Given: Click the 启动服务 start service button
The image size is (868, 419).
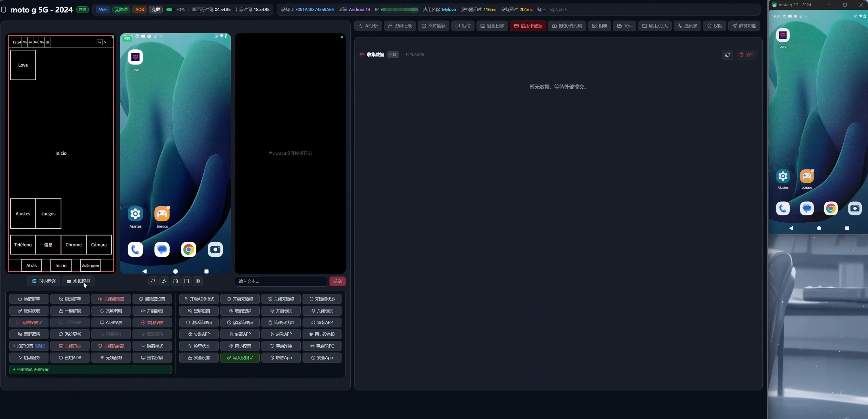Looking at the screenshot, I should coord(29,358).
